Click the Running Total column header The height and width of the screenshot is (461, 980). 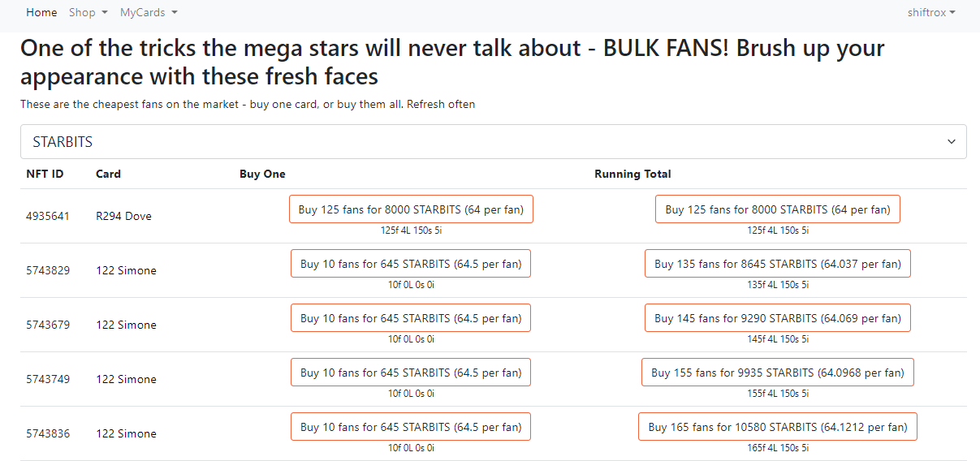click(632, 174)
